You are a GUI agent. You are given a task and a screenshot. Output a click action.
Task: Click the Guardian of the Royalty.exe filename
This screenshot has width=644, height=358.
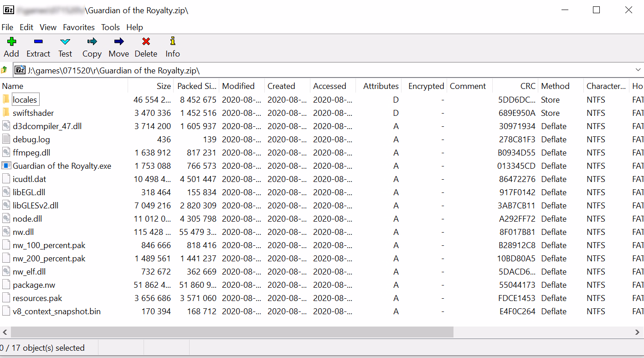62,166
